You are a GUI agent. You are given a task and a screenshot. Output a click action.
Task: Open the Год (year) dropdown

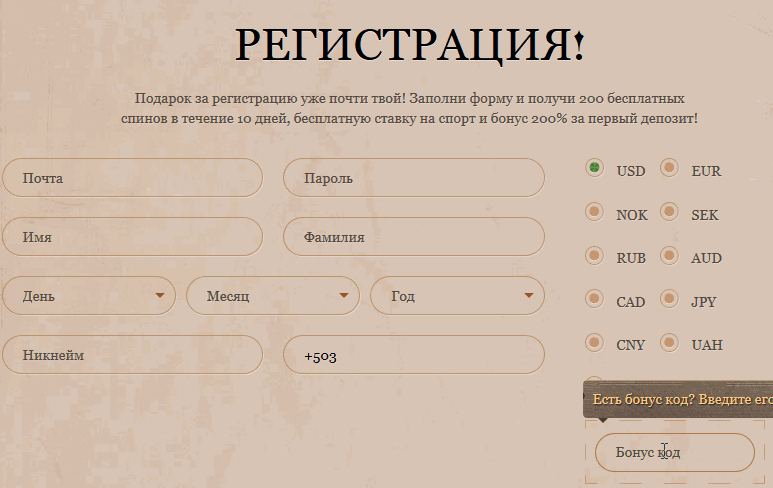click(457, 296)
